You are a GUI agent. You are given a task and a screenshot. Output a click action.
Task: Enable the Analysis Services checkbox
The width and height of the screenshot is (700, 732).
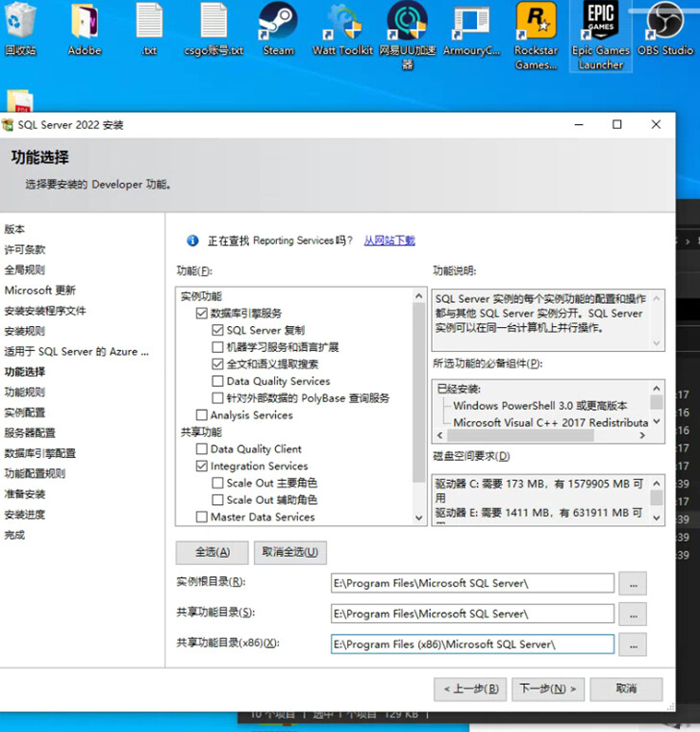click(202, 415)
